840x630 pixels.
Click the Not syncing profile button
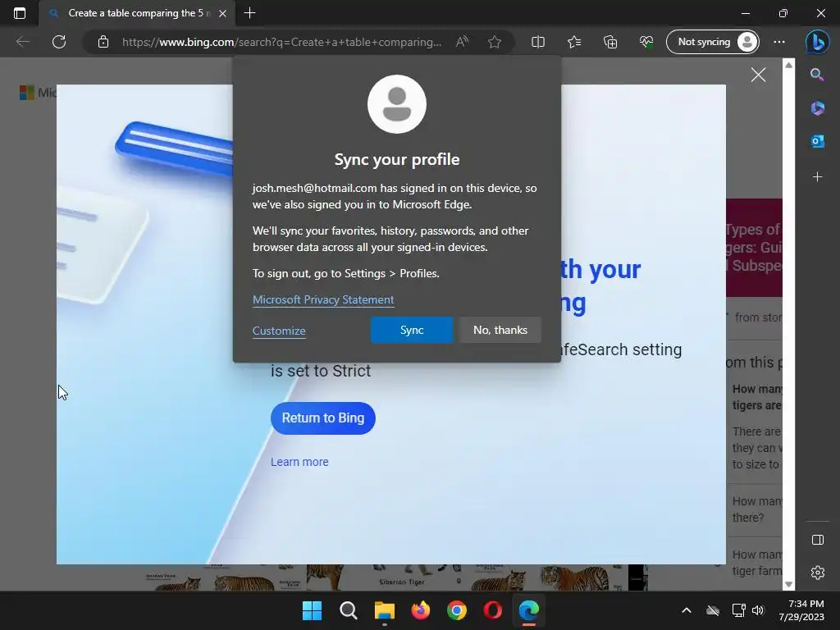(x=713, y=42)
